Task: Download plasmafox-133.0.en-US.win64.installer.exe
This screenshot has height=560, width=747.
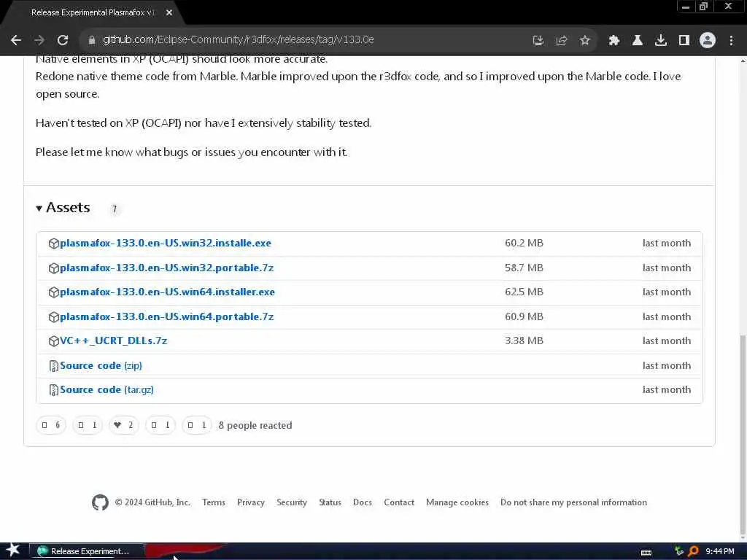Action: (167, 292)
